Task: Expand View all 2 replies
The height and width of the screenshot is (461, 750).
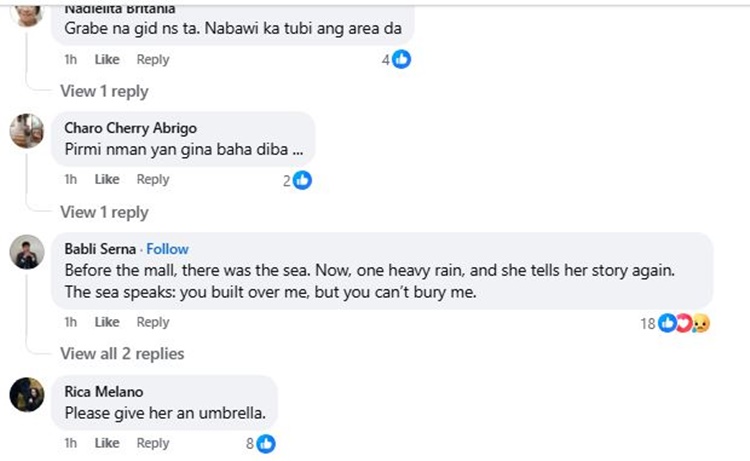Action: [x=122, y=353]
